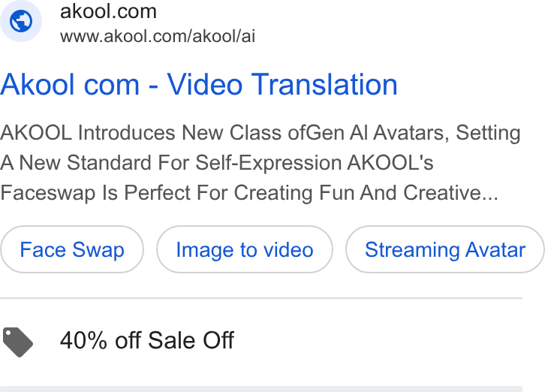Click the word Video in the title
Image resolution: width=545 pixels, height=392 pixels.
[x=205, y=85]
